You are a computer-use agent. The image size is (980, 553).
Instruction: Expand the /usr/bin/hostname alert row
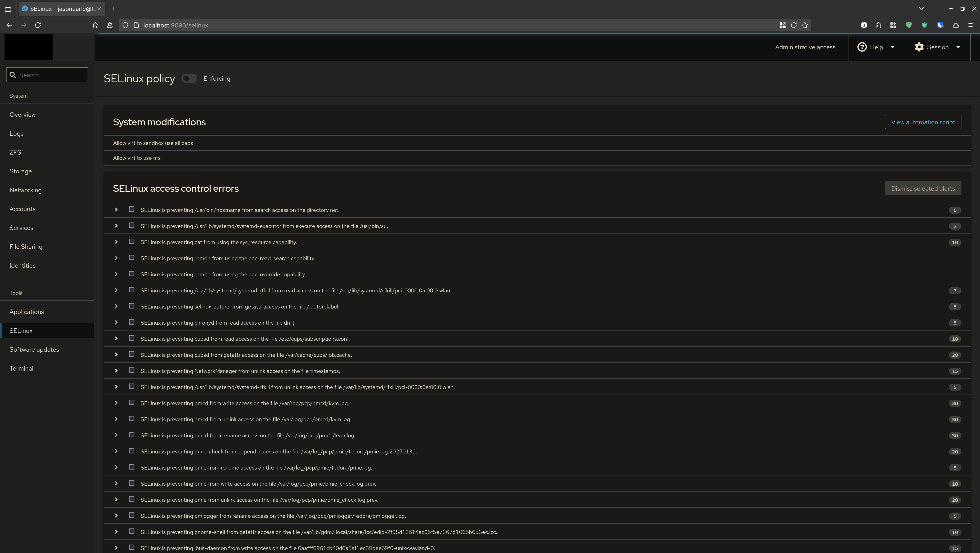(x=116, y=210)
